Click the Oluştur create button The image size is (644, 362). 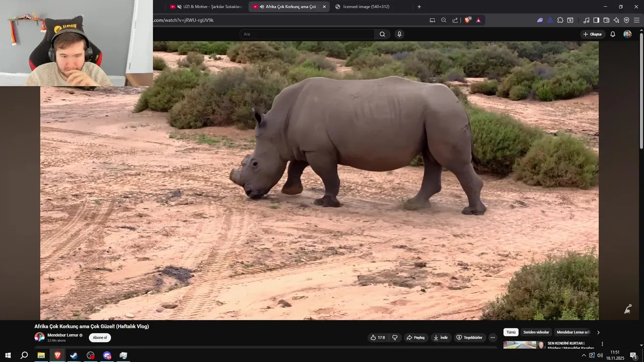coord(593,34)
